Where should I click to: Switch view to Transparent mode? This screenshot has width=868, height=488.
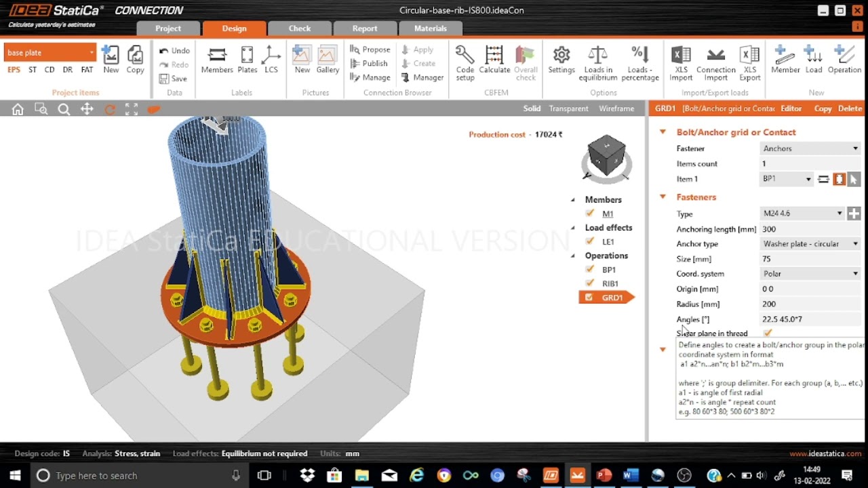[x=568, y=108]
